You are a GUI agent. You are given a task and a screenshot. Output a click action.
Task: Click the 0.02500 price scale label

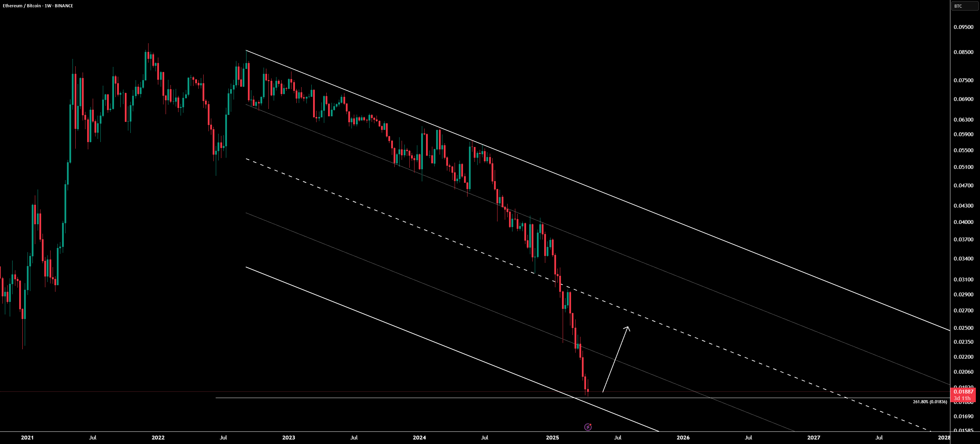964,328
